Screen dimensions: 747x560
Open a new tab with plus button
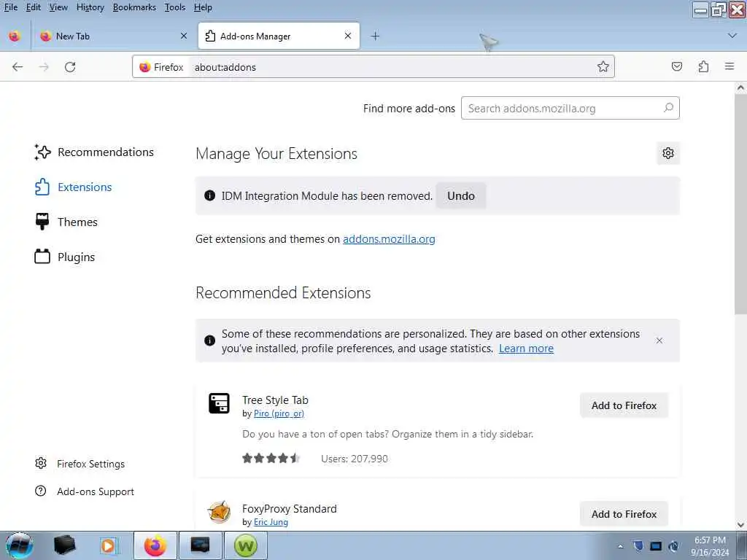coord(376,36)
